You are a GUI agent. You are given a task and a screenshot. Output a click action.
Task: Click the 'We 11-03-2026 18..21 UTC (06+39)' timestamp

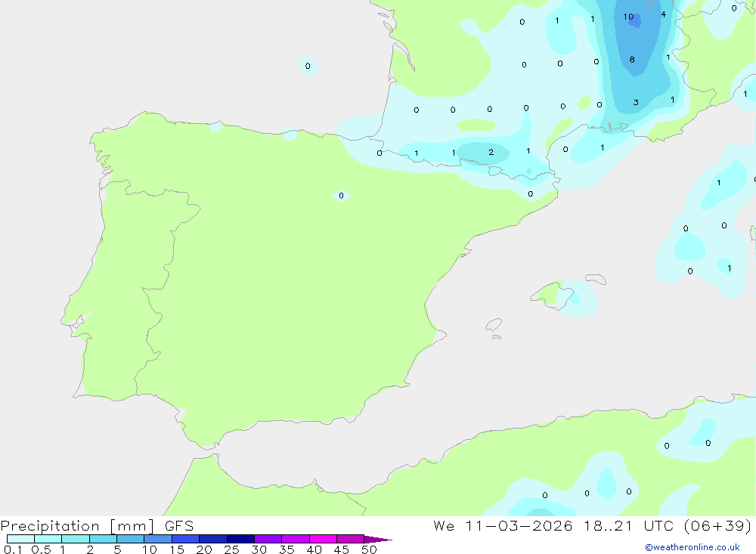(592, 526)
